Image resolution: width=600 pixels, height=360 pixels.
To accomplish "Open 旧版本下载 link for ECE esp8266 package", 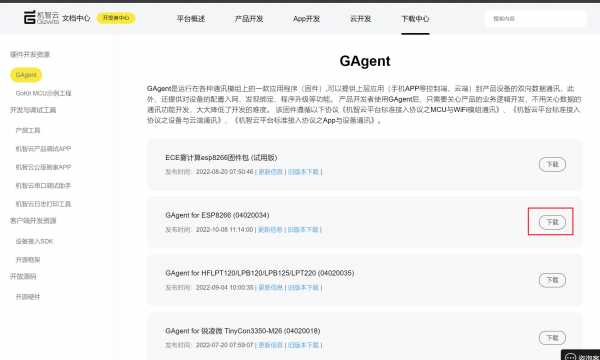I will 303,172.
